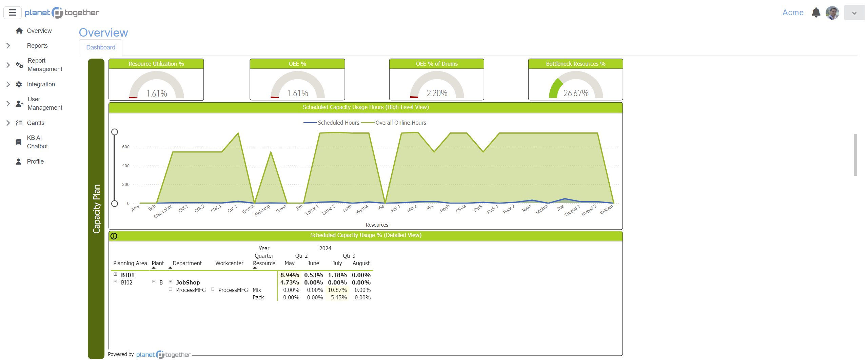Image resolution: width=868 pixels, height=360 pixels.
Task: Click the KB AI Chatbot icon
Action: coord(19,142)
